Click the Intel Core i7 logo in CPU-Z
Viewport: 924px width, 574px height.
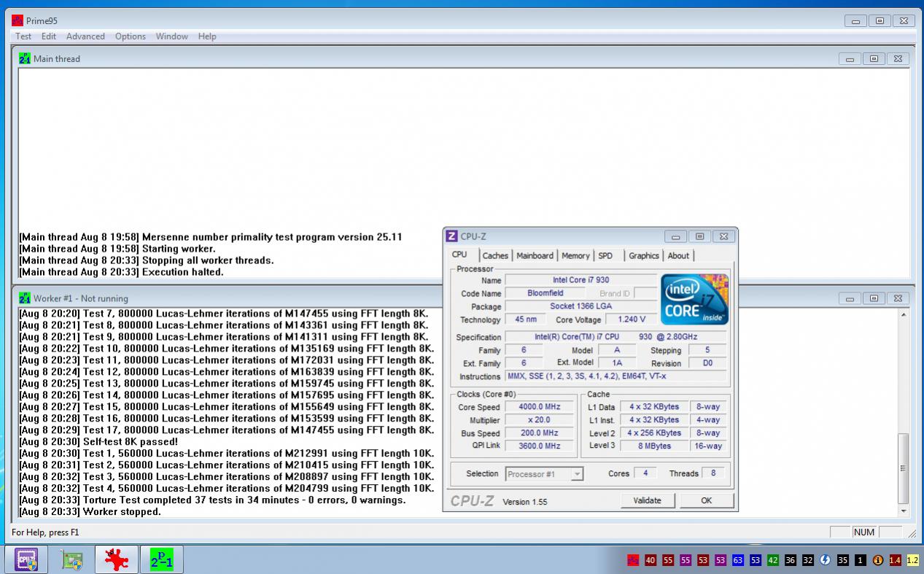point(694,300)
